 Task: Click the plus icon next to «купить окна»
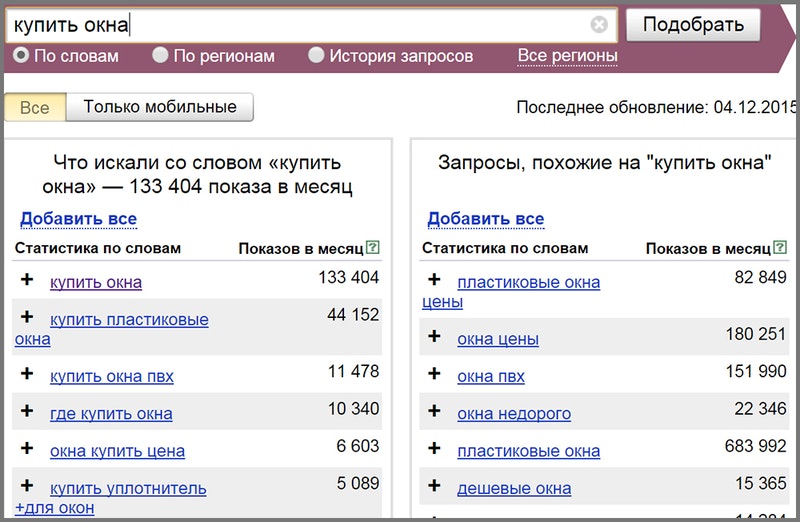point(27,280)
